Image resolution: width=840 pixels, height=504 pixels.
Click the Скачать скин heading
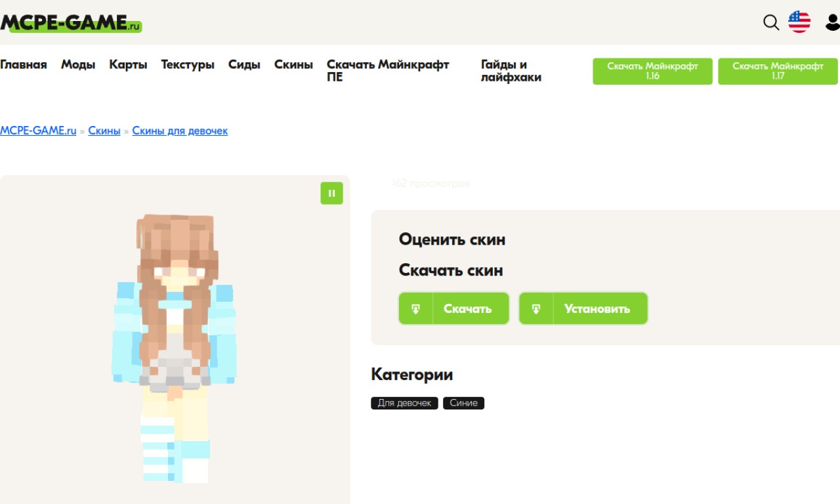pyautogui.click(x=451, y=270)
